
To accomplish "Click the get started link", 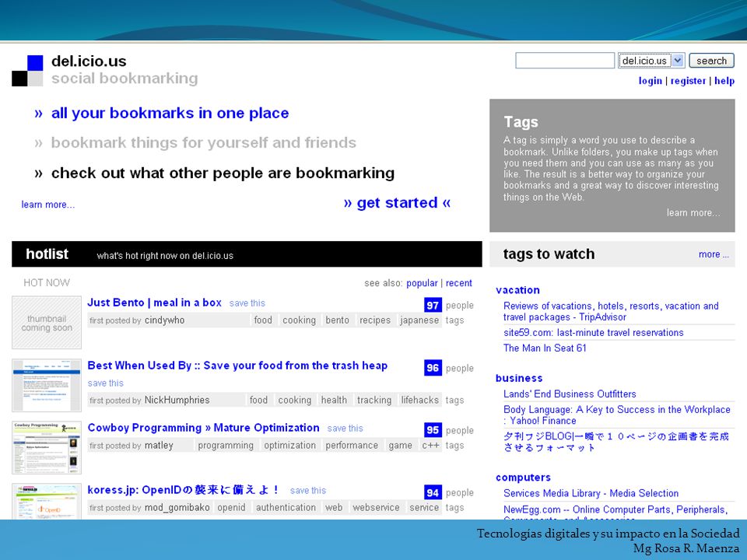I will (397, 203).
